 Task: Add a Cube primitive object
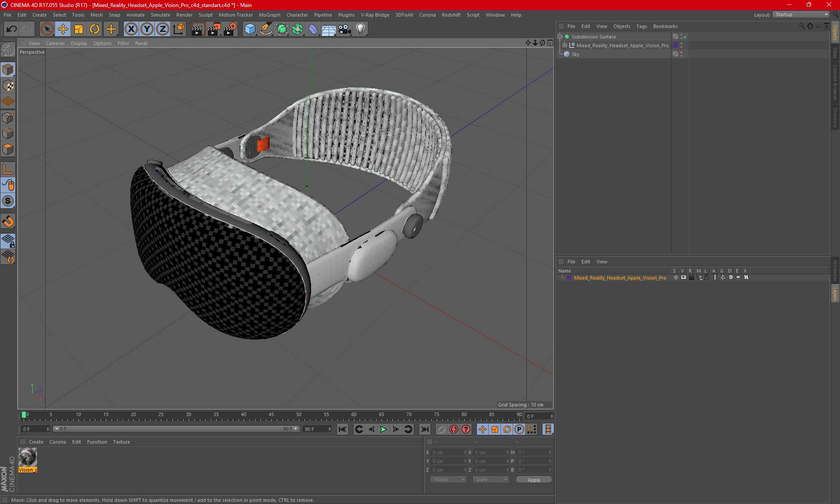tap(250, 29)
